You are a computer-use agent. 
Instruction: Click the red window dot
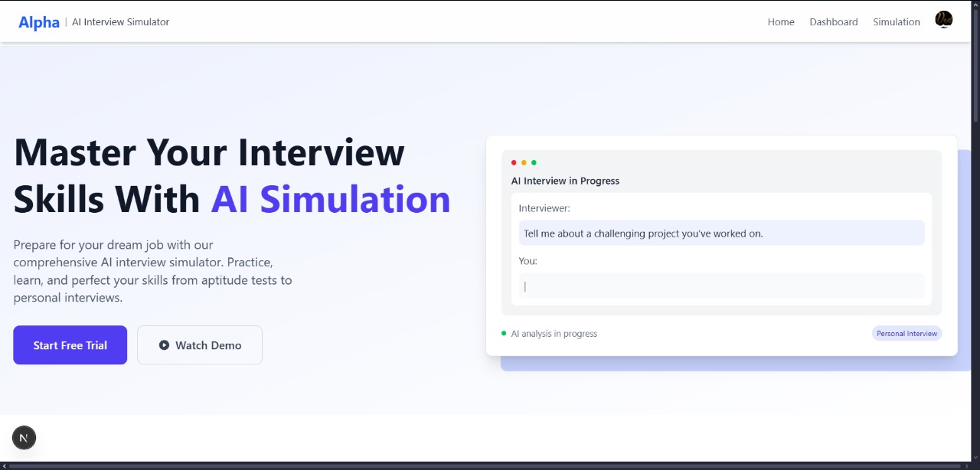point(514,162)
